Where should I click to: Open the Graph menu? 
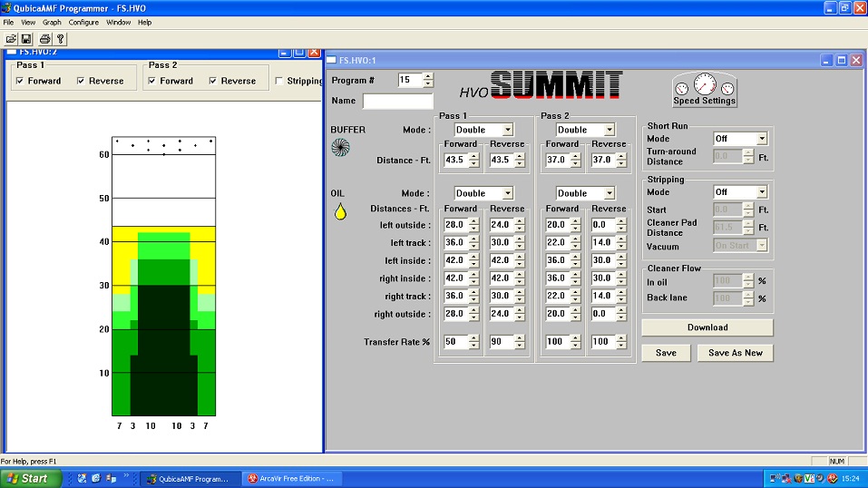(x=52, y=22)
